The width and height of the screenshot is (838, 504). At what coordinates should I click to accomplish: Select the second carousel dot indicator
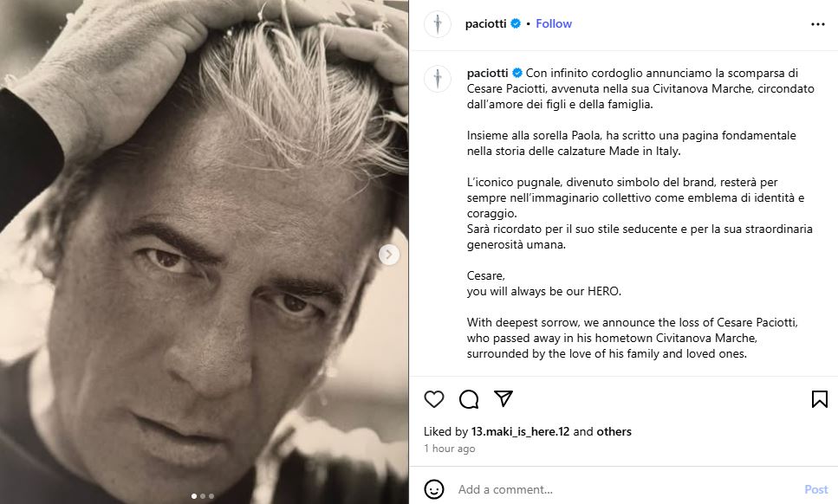pyautogui.click(x=203, y=496)
